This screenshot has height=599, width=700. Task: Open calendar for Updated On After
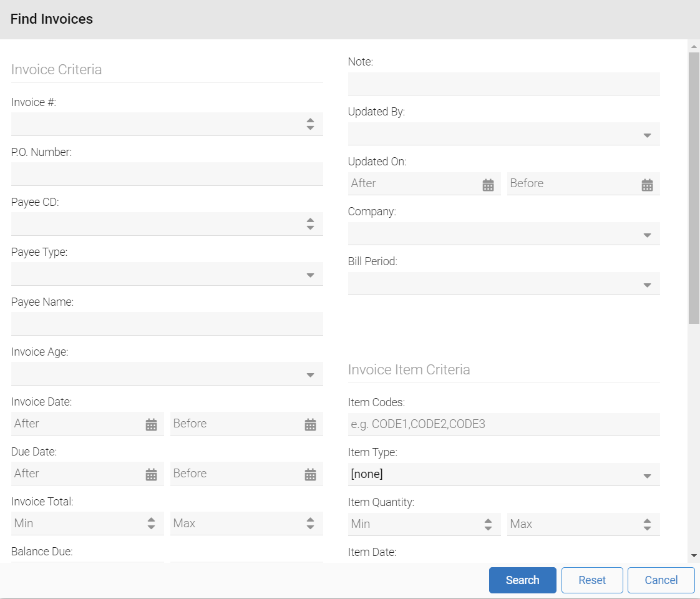488,185
